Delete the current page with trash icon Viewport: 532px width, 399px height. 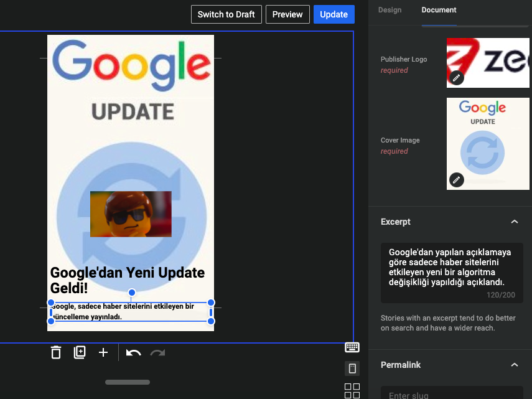tap(56, 352)
